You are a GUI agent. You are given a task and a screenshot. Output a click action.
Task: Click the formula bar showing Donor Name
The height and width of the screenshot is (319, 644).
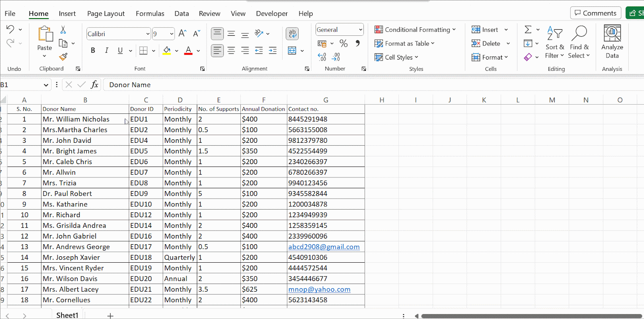[x=374, y=84]
